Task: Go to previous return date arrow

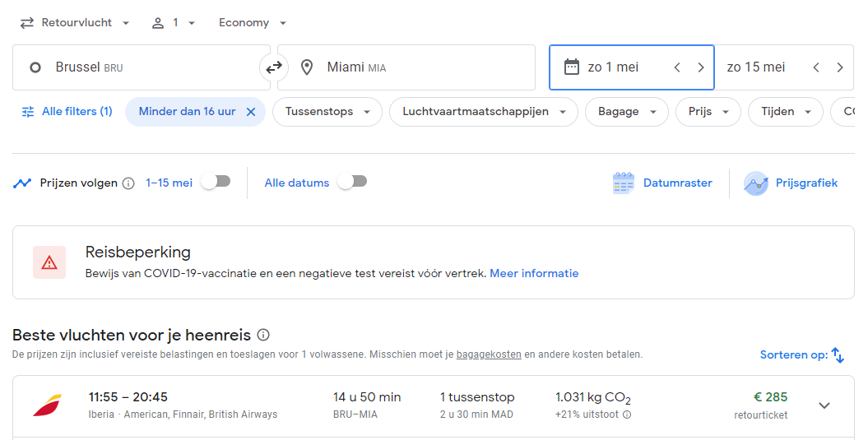Action: (816, 67)
